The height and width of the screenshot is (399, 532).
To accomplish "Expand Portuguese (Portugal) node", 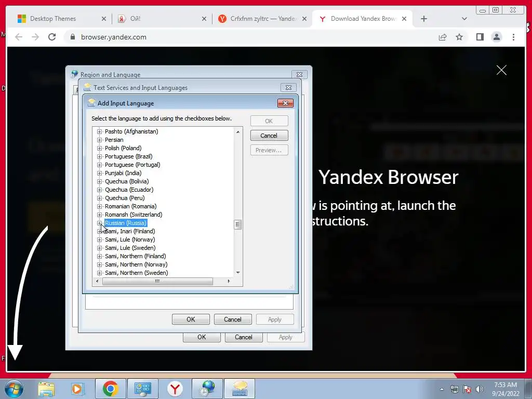I will pos(99,165).
